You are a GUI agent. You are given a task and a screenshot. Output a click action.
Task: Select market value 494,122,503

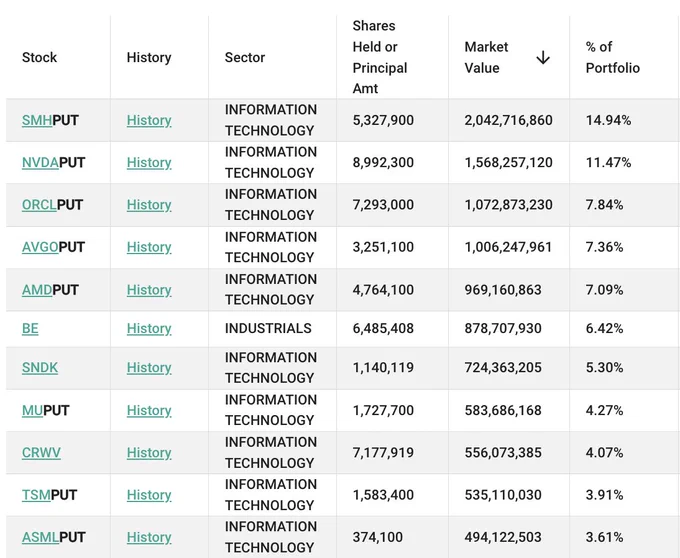click(x=503, y=537)
